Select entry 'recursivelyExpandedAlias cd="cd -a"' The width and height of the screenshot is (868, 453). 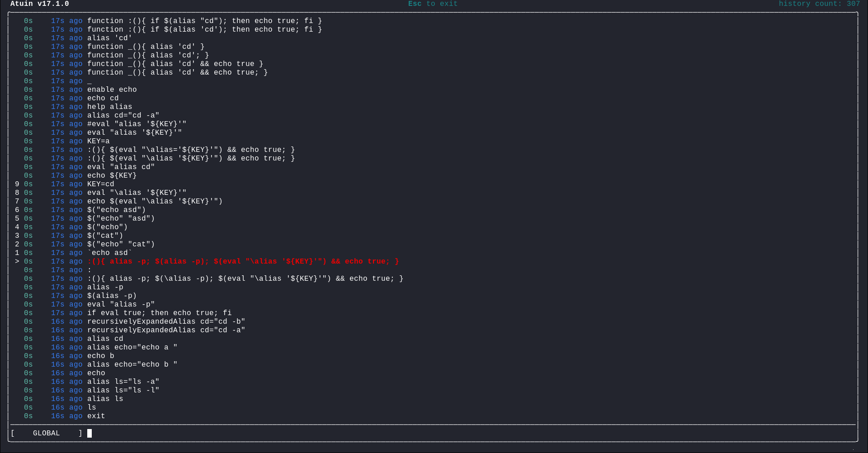[x=166, y=330]
